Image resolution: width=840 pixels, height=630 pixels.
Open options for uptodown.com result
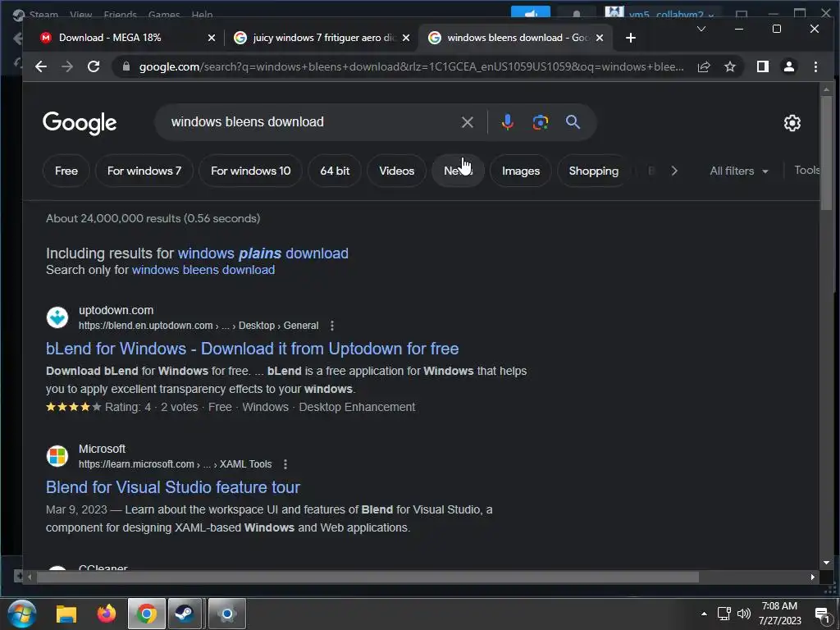(332, 326)
